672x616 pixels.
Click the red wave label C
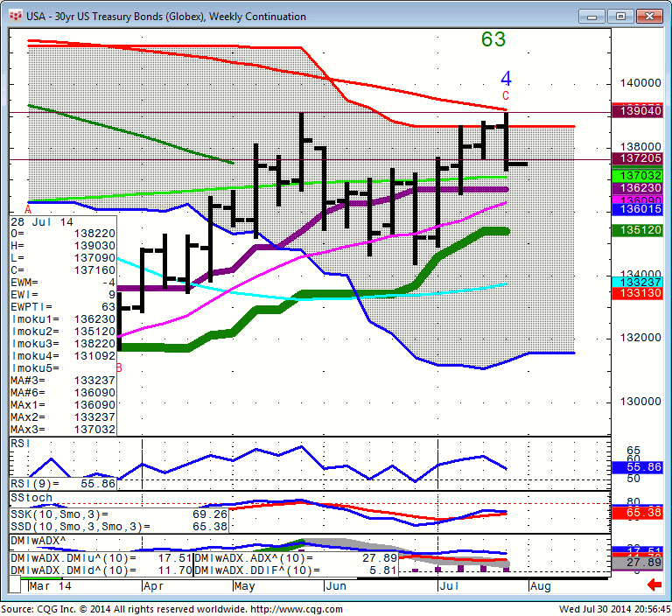(506, 95)
